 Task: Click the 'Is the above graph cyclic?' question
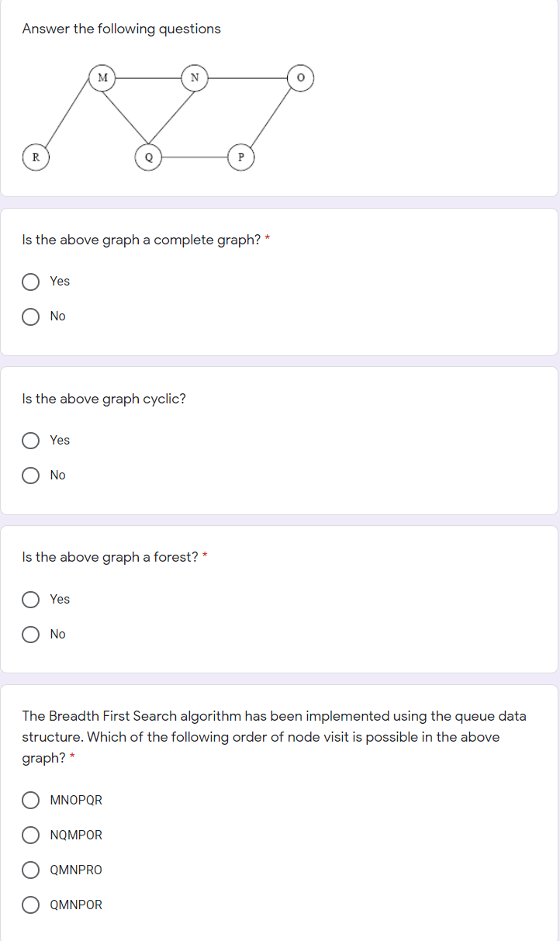pyautogui.click(x=104, y=399)
